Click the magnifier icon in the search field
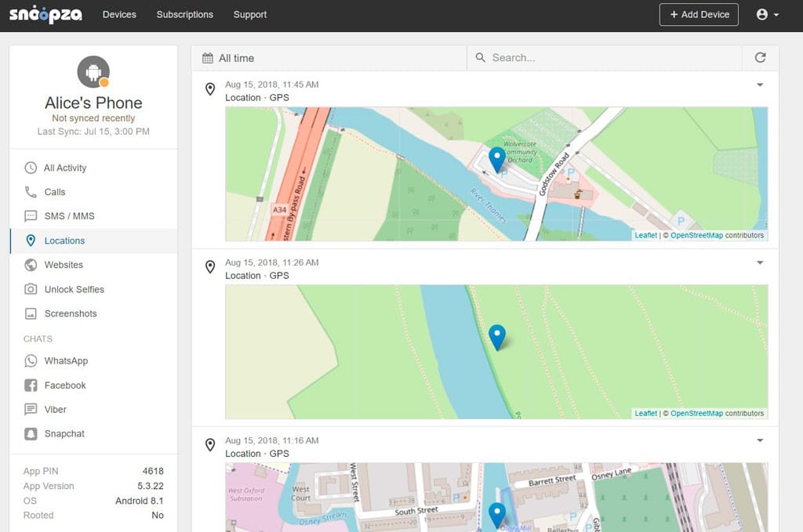This screenshot has width=803, height=532. point(480,58)
